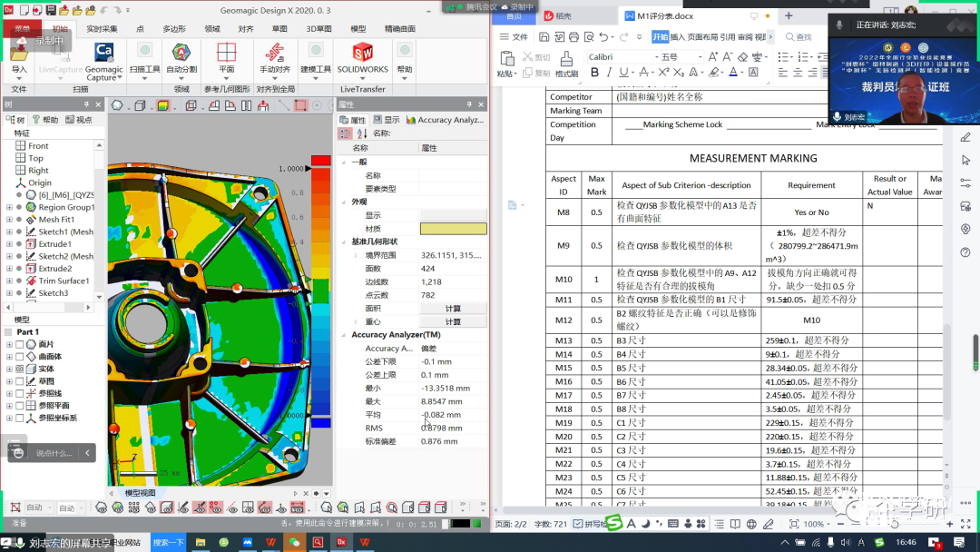Click the 格式刷 format painter icon
Image resolution: width=980 pixels, height=552 pixels.
click(x=566, y=62)
